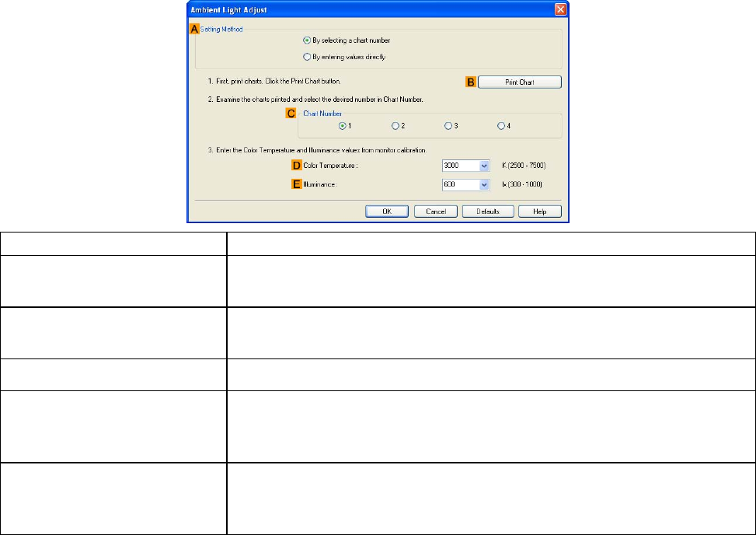Viewport: 756px width, 535px height.
Task: Click the Cancel button
Action: pyautogui.click(x=436, y=212)
